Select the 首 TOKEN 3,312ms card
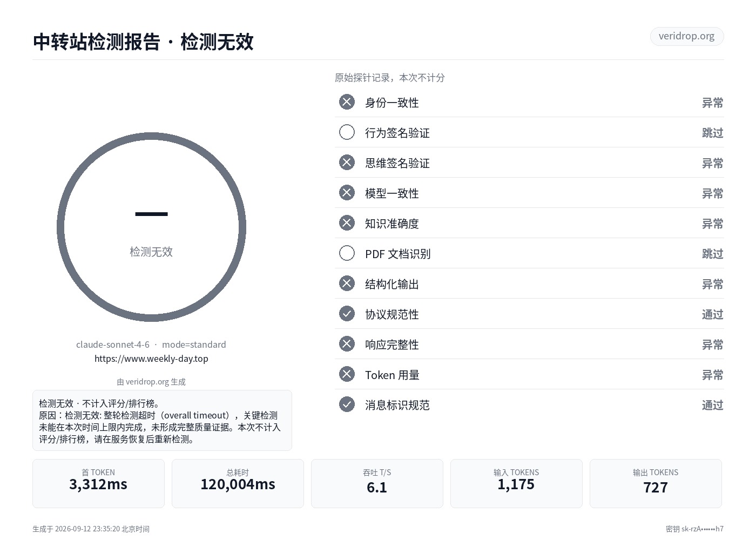This screenshot has height=540, width=756. (x=98, y=483)
